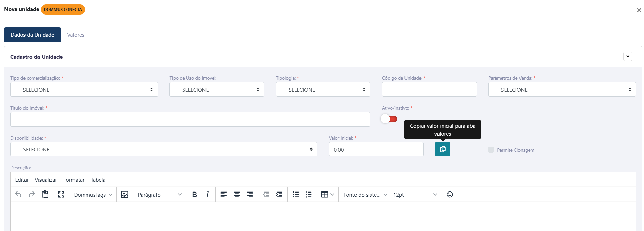Copy initial value to Valores tab
This screenshot has height=231, width=644.
[443, 149]
